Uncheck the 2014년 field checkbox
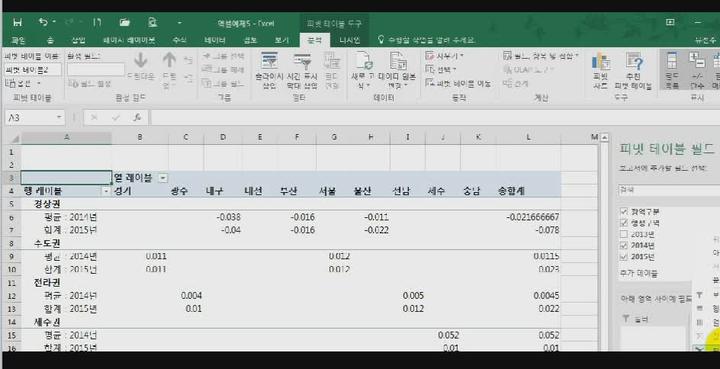Image resolution: width=720 pixels, height=369 pixels. (x=624, y=246)
